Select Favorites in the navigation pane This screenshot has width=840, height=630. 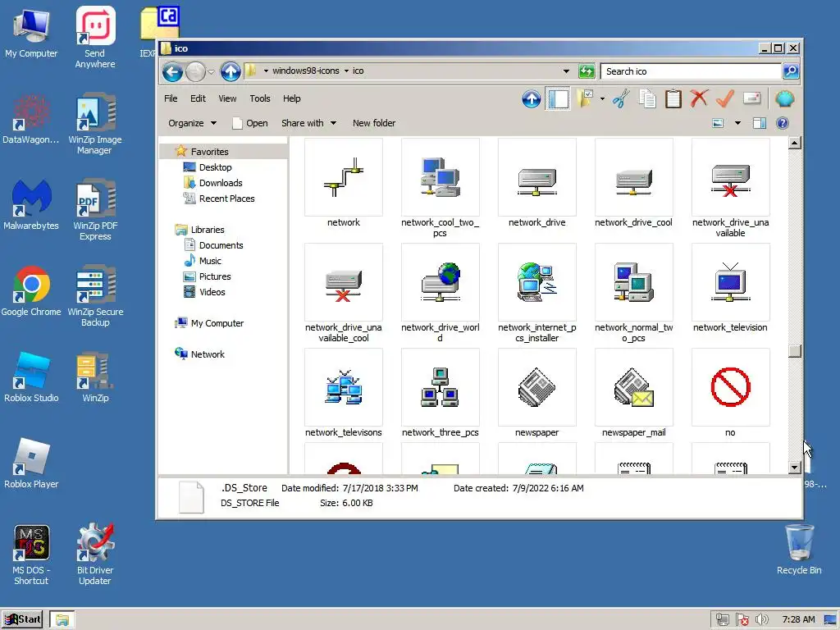click(209, 152)
